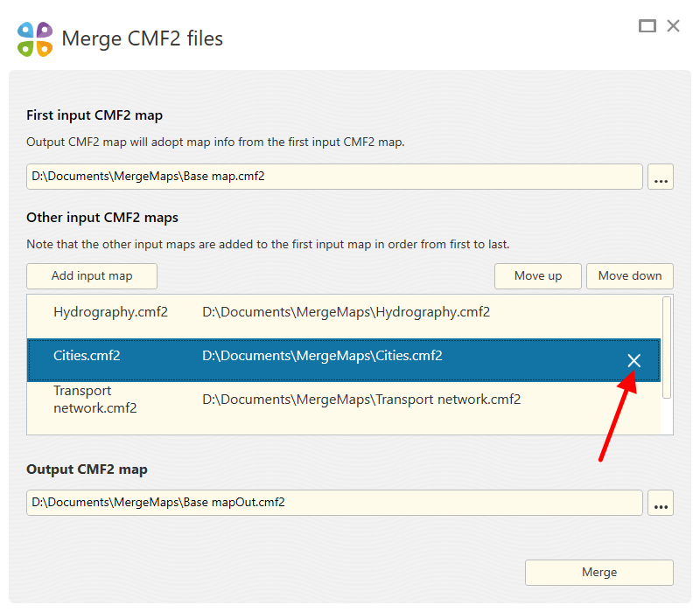Click the Move up button

[x=538, y=276]
